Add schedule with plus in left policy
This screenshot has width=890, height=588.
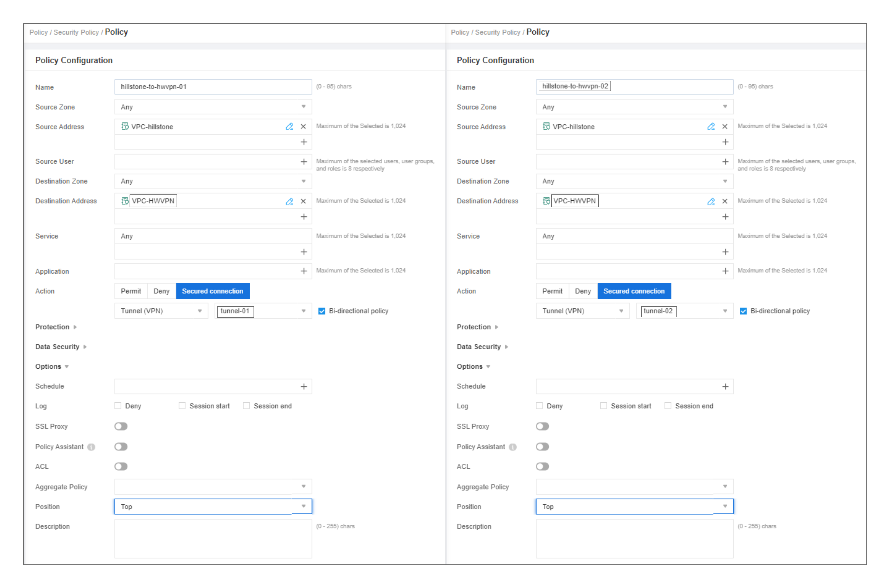click(304, 387)
